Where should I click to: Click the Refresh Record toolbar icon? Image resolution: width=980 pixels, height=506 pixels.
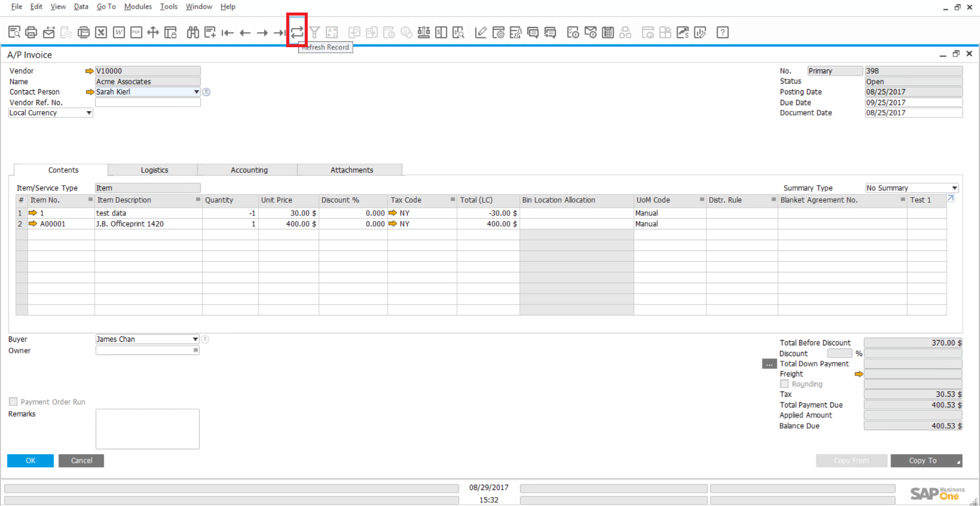[297, 32]
